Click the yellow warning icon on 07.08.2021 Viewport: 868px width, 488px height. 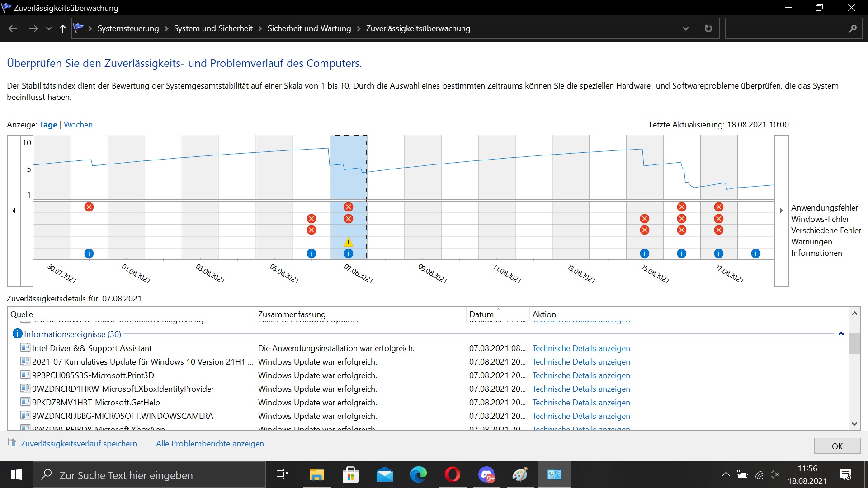pyautogui.click(x=348, y=242)
